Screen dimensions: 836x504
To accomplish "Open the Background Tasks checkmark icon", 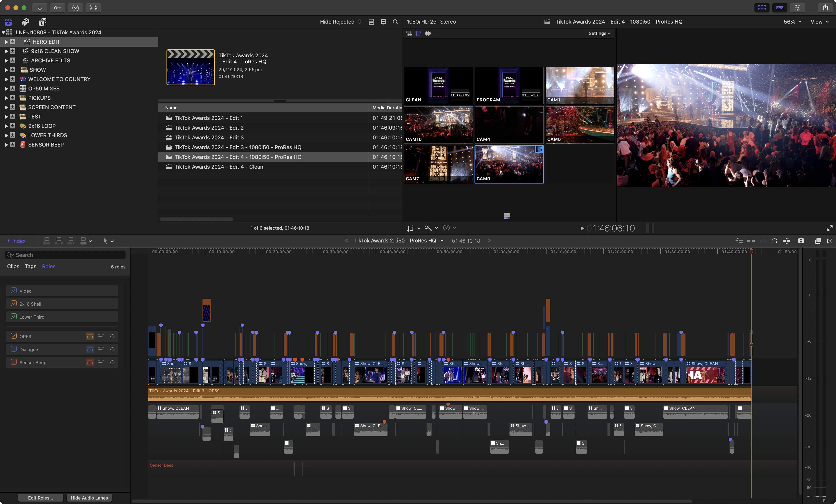I will click(x=75, y=8).
